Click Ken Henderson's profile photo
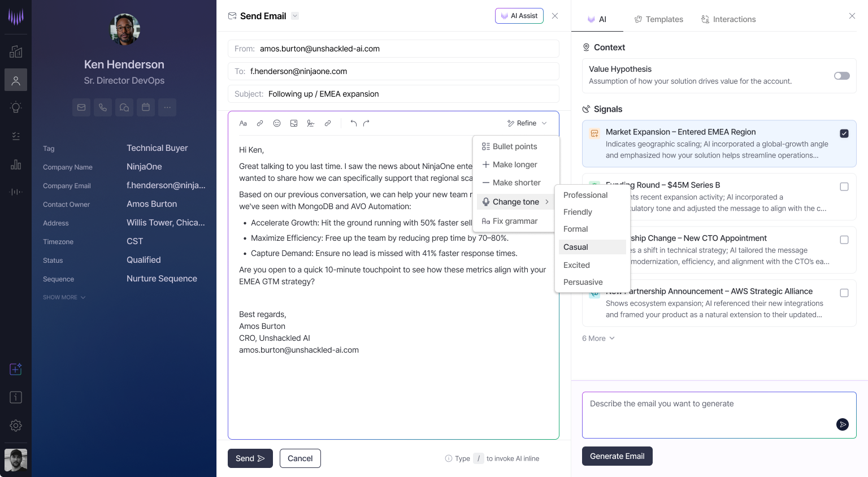This screenshot has width=868, height=477. 124,29
